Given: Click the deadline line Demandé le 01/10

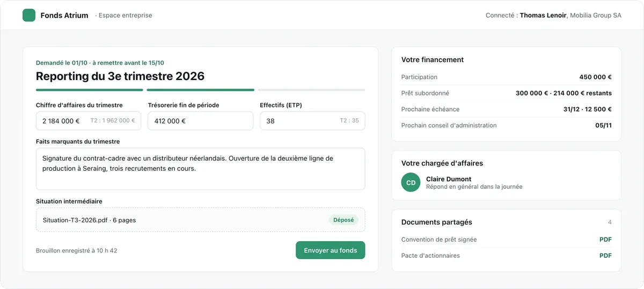Looking at the screenshot, I should pyautogui.click(x=100, y=63).
